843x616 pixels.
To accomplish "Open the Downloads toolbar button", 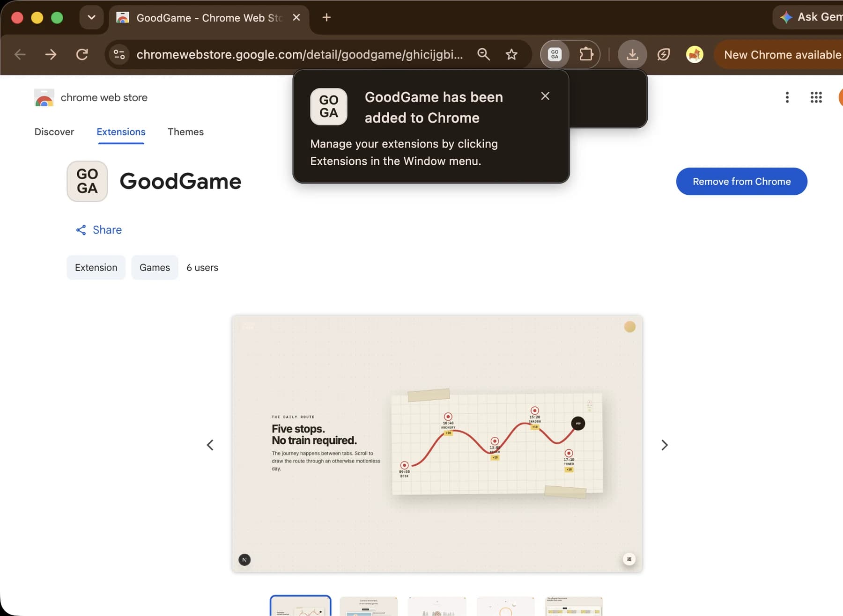I will [x=632, y=54].
